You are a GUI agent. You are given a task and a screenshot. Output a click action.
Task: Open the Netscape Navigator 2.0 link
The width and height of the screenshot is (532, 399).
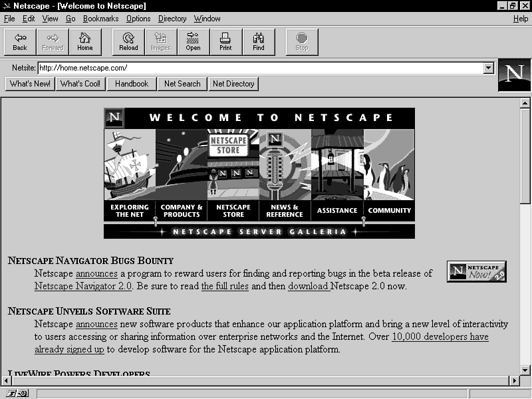click(83, 286)
